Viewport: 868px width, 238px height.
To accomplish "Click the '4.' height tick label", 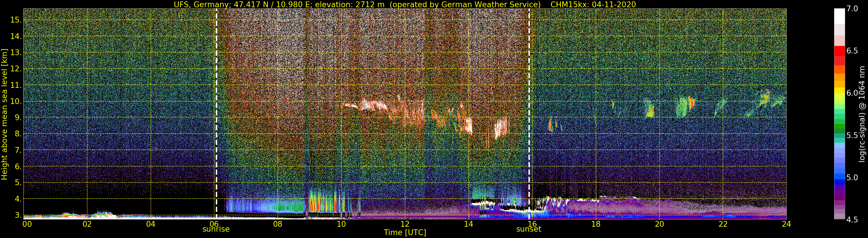I will 18,199.
